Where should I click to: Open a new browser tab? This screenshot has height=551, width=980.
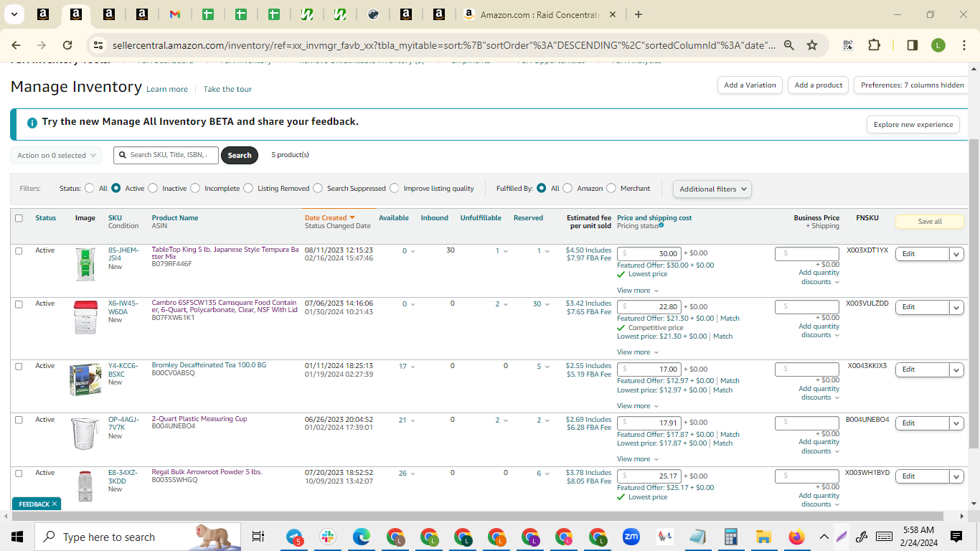pyautogui.click(x=639, y=14)
